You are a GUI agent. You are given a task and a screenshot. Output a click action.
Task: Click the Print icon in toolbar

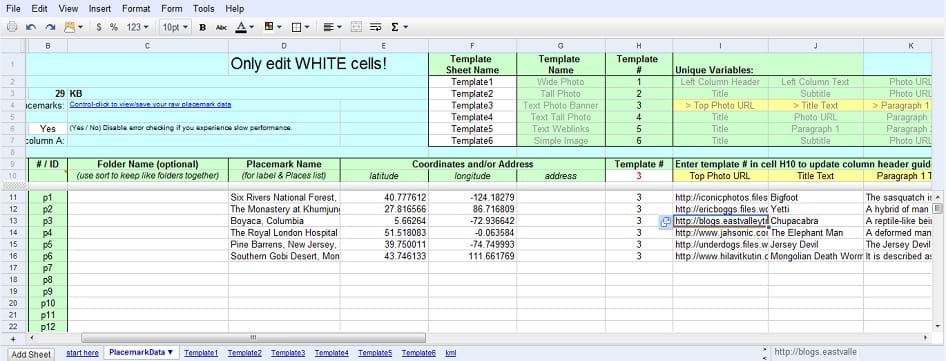(12, 27)
